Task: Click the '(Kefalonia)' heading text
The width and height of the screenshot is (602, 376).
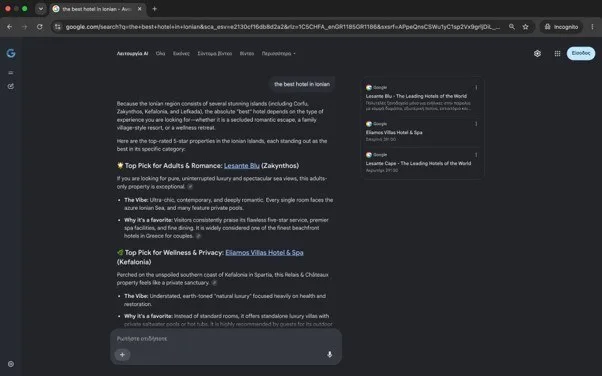Action: point(134,262)
